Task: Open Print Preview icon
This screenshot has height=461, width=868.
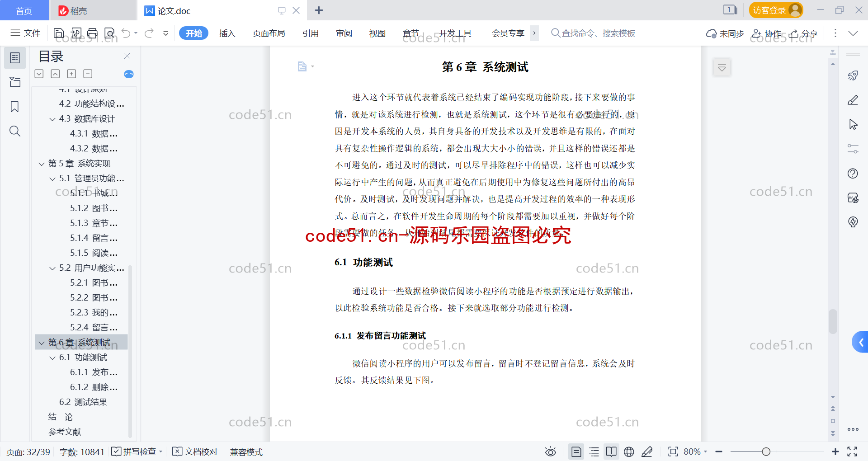Action: [109, 33]
